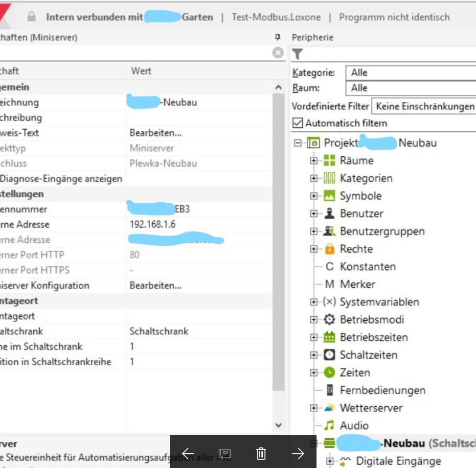Select the Fernbedienungen tree label

point(383,390)
